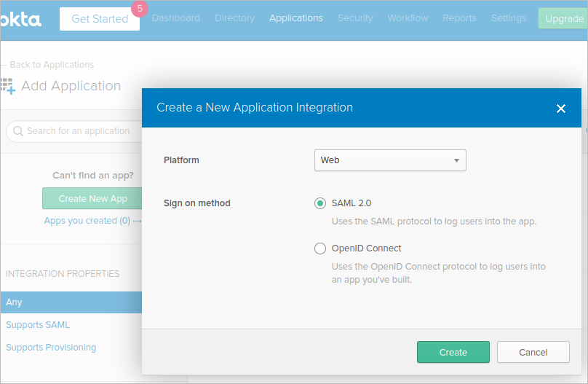
Task: Click the Add Application grid icon
Action: [x=7, y=86]
